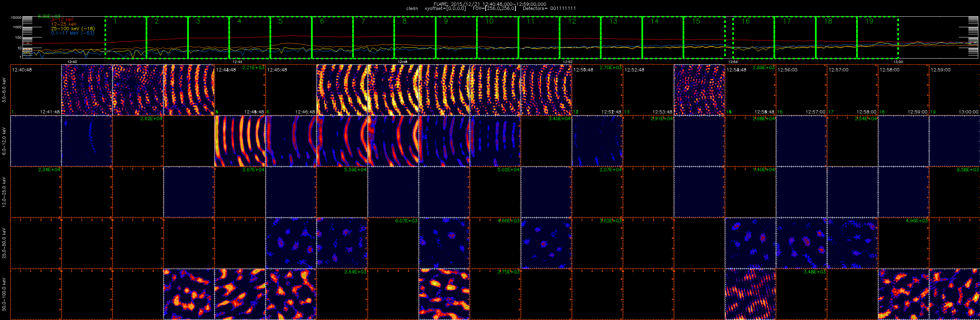Select interval marker 14 on the light curve
The height and width of the screenshot is (320, 980).
(655, 21)
